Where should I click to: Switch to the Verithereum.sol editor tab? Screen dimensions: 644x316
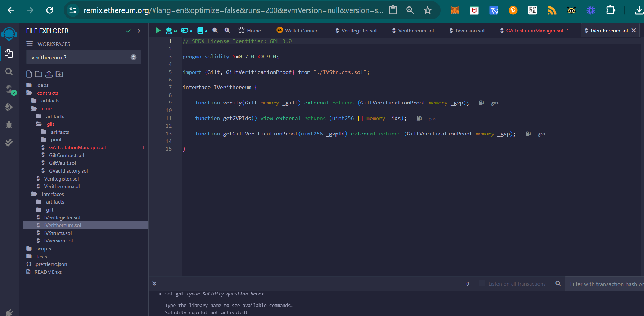[x=413, y=31]
